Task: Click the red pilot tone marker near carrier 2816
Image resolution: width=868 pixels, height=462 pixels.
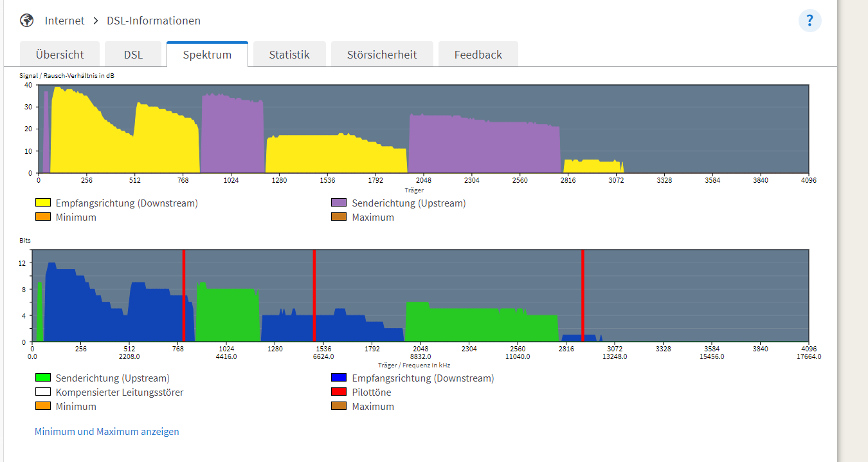Action: [583, 295]
